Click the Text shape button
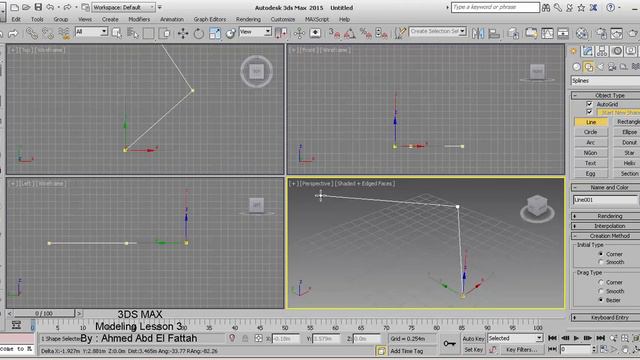This screenshot has height=360, width=640. point(591,163)
